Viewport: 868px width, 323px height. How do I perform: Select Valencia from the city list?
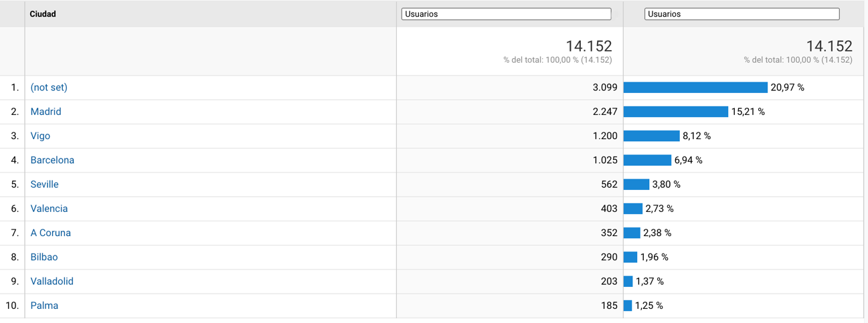click(49, 209)
